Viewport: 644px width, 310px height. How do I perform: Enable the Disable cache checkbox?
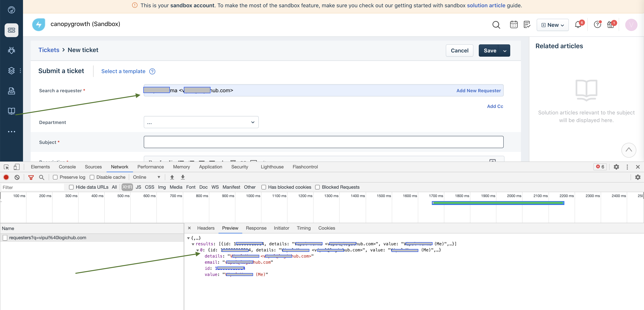[92, 177]
